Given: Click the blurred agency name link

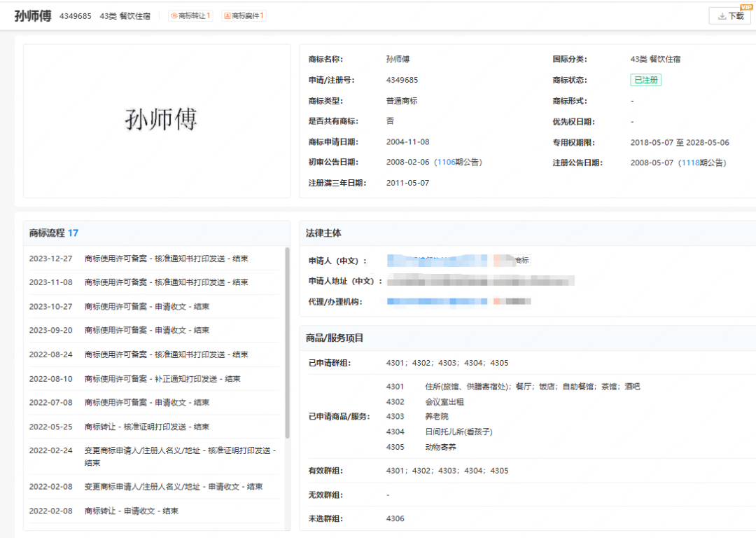Looking at the screenshot, I should point(437,301).
